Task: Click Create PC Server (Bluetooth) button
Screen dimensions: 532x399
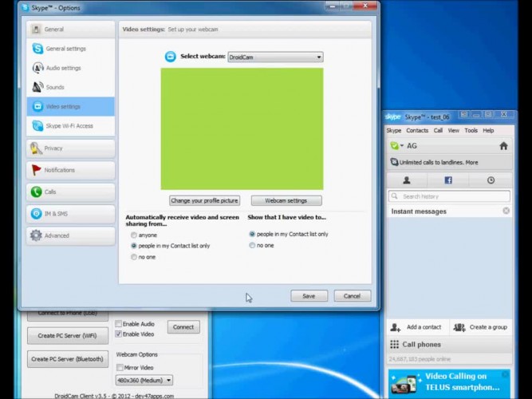Action: pyautogui.click(x=68, y=359)
